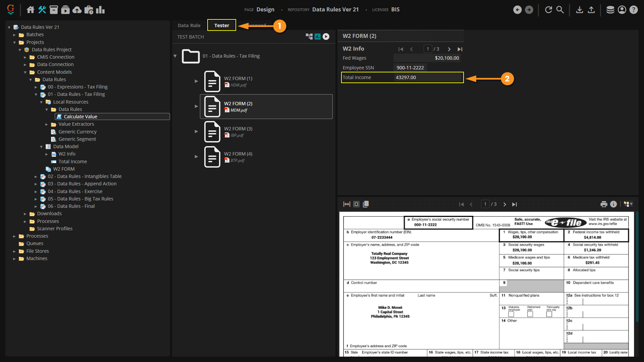Go to next W2 Info record

(449, 49)
